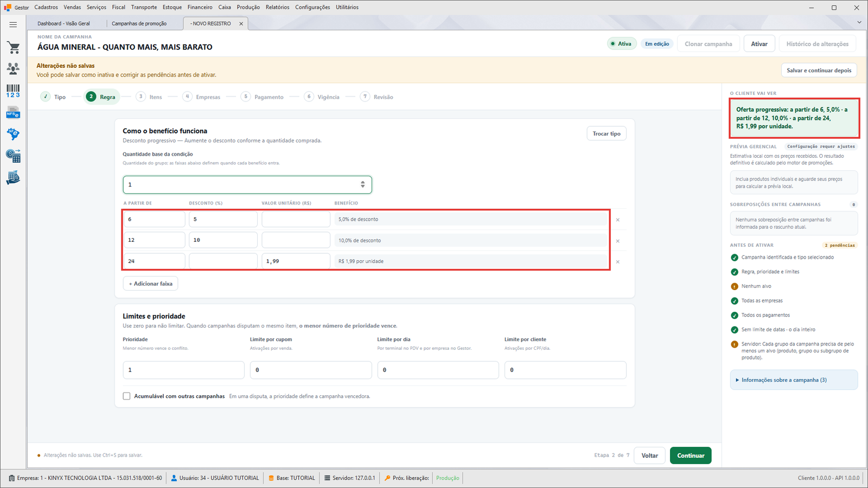Open the NFS-e icon in sidebar
This screenshot has width=868, height=488.
pyautogui.click(x=13, y=113)
